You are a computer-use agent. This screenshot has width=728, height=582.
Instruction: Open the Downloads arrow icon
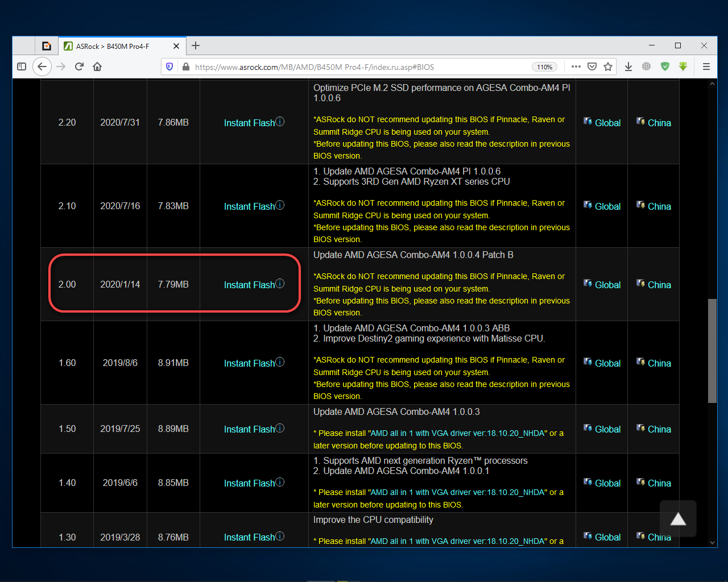click(628, 66)
